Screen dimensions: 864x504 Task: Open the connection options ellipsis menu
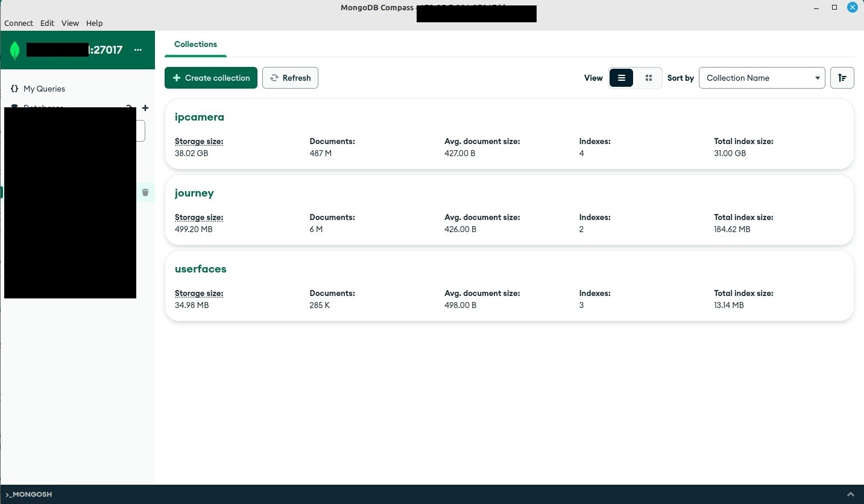[x=138, y=50]
